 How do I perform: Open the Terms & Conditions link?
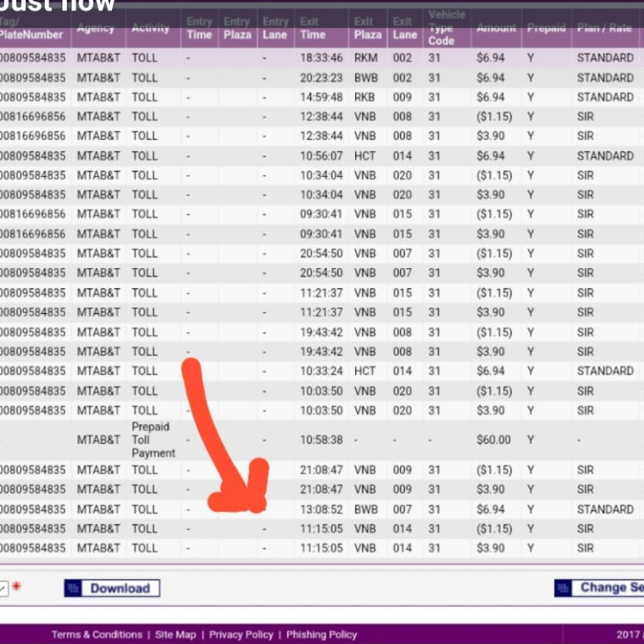(97, 634)
